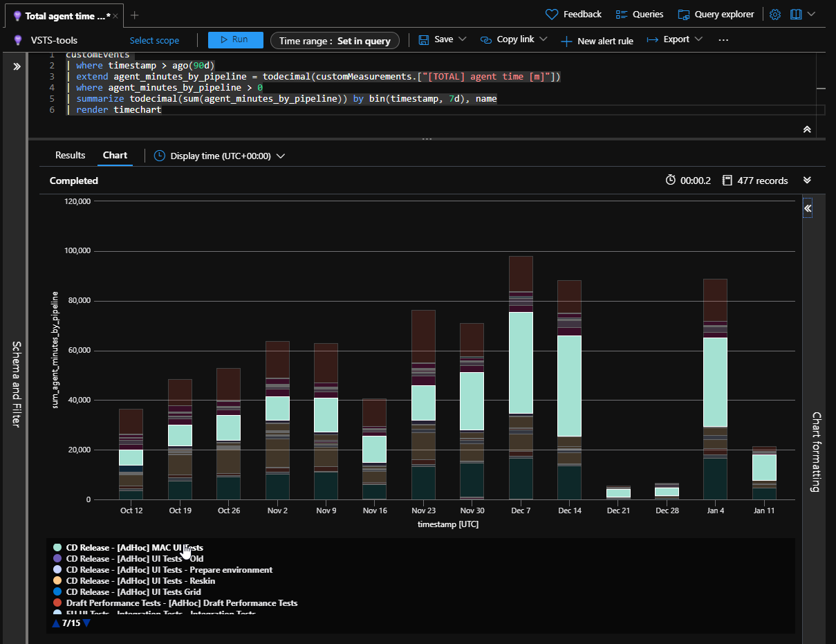Open the Display time UTC dropdown
Viewport: 836px width, 644px height.
click(280, 156)
